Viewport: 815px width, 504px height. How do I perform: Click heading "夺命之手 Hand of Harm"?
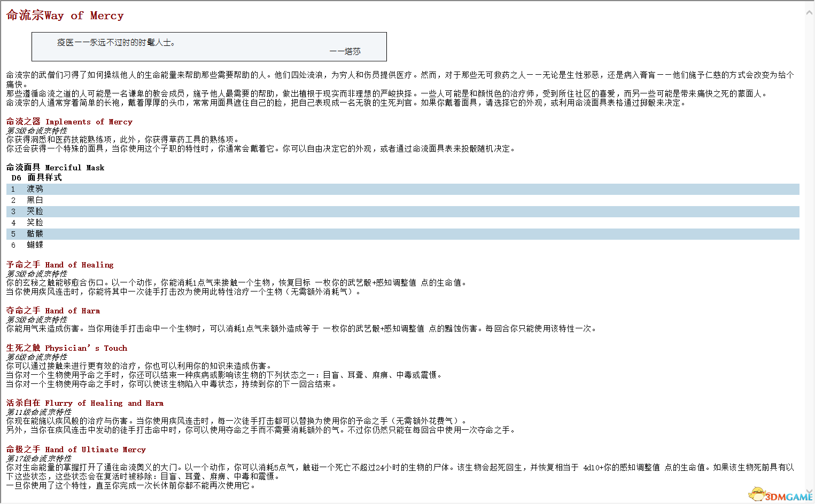53,311
